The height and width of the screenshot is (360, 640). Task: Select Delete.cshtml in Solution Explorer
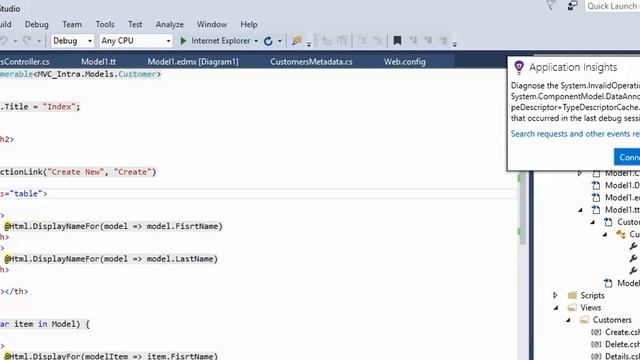(x=622, y=344)
